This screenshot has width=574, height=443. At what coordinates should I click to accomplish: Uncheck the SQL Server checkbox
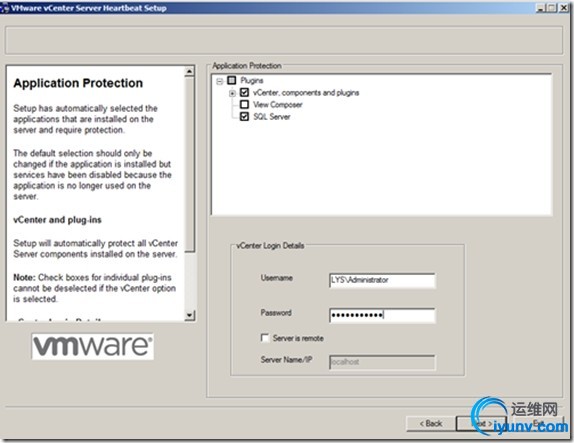click(x=244, y=116)
